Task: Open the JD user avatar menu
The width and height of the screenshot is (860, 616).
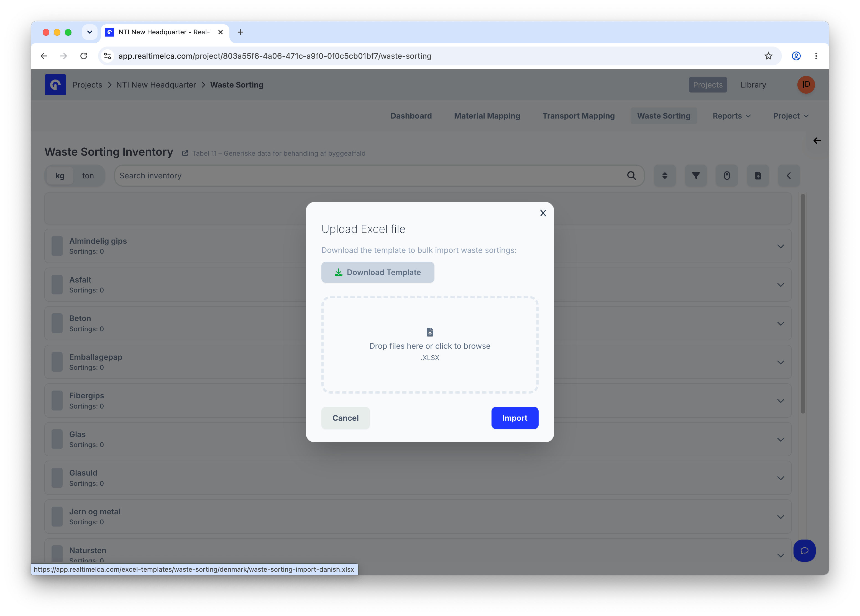Action: coord(806,84)
